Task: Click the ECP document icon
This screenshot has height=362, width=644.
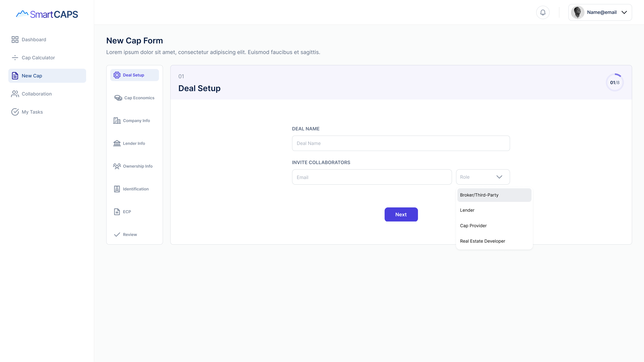Action: click(117, 212)
